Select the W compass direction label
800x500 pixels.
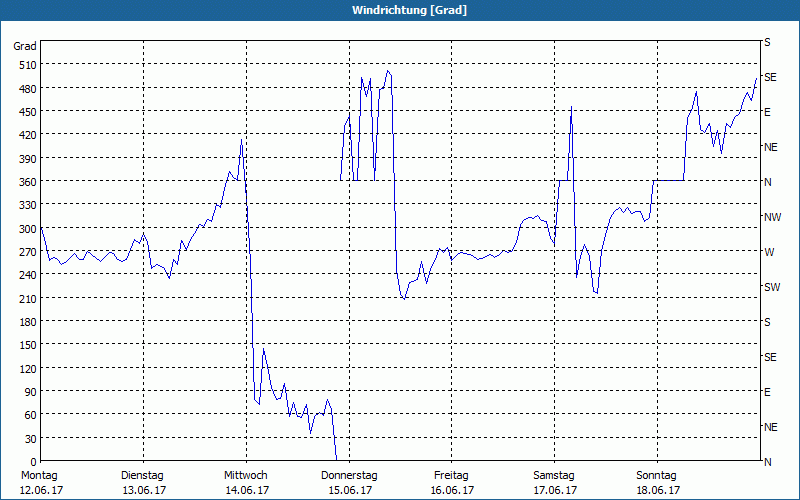tap(769, 252)
